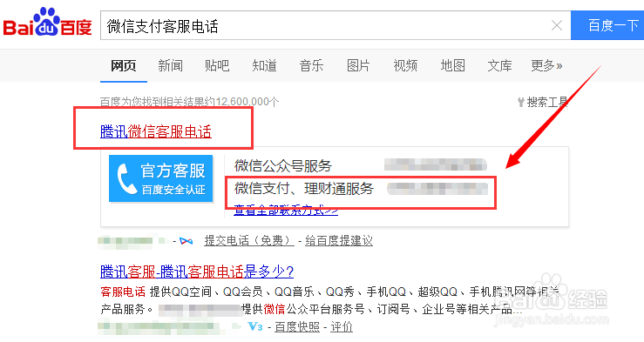Image resolution: width=644 pixels, height=342 pixels.
Task: Go to the 文库 tab
Action: [x=499, y=65]
